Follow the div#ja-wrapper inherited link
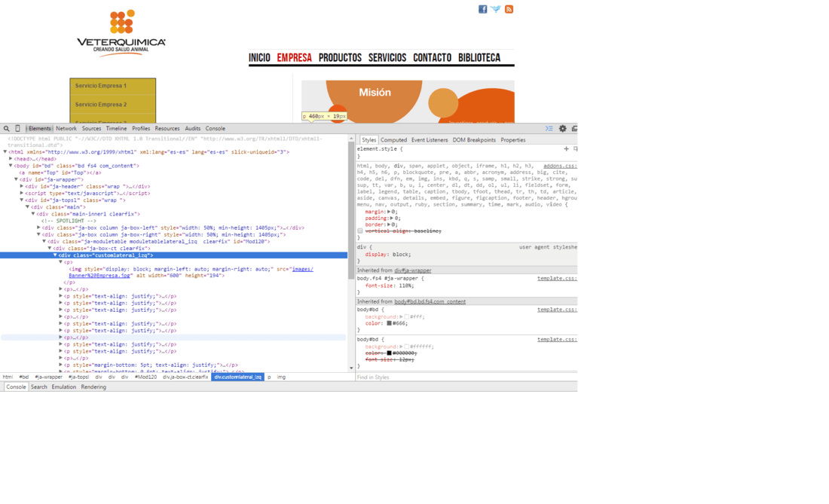 point(413,270)
